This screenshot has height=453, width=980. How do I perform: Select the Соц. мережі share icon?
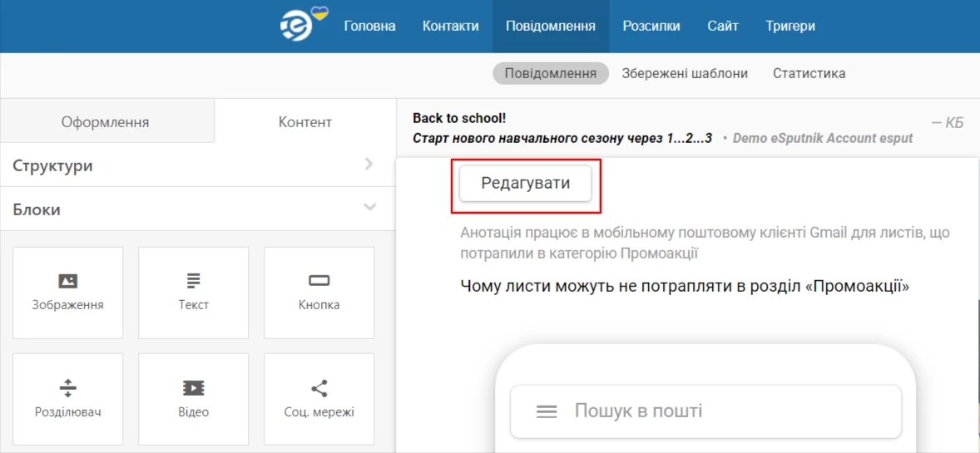point(319,389)
